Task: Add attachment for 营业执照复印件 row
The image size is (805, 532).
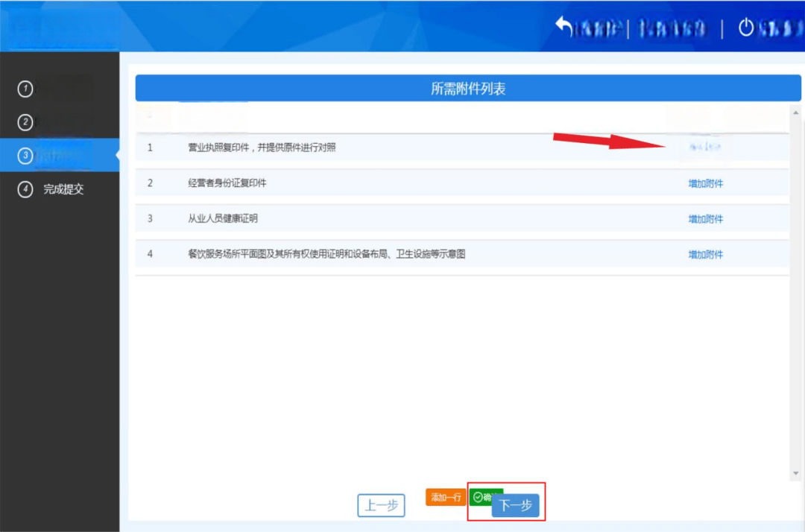Action: tap(705, 147)
